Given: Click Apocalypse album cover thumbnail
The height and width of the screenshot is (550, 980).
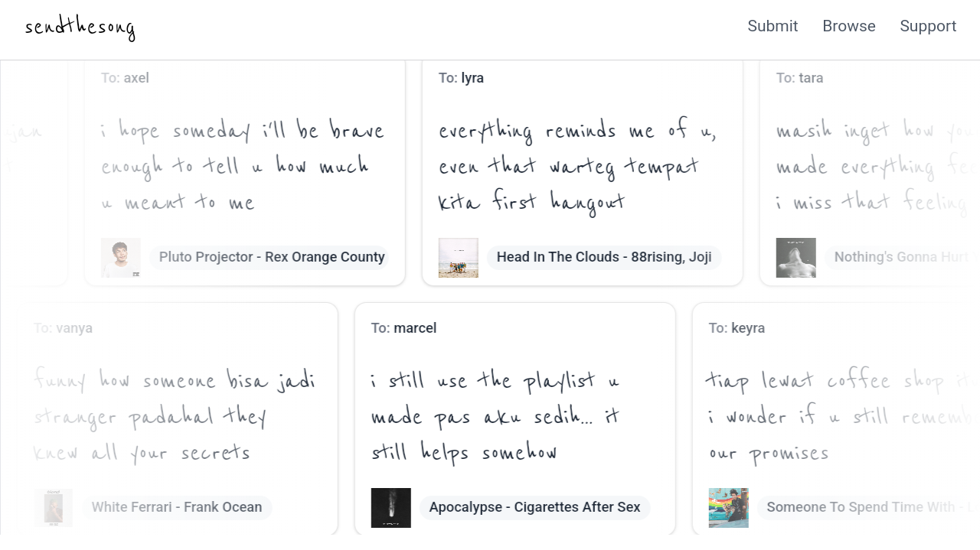Looking at the screenshot, I should pos(391,508).
